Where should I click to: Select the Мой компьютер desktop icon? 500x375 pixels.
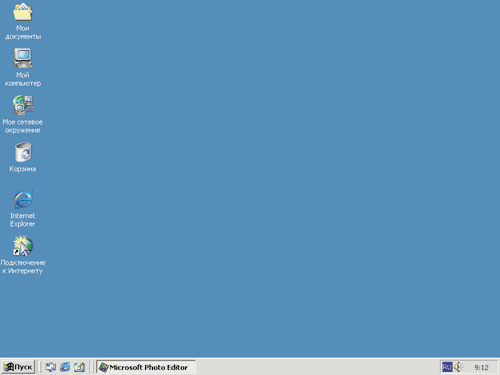pyautogui.click(x=23, y=58)
